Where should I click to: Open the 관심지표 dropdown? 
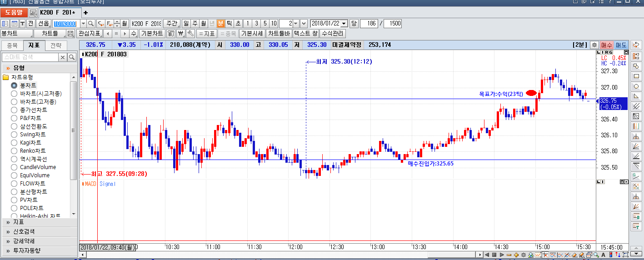pos(90,34)
